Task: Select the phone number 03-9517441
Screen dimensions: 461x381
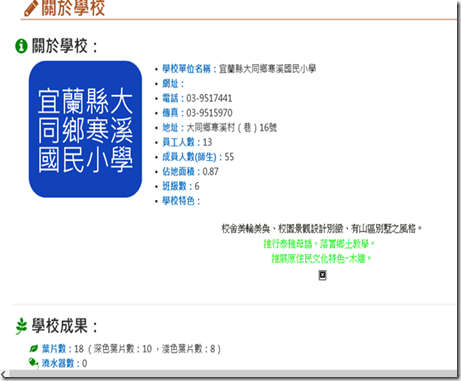Action: (209, 98)
